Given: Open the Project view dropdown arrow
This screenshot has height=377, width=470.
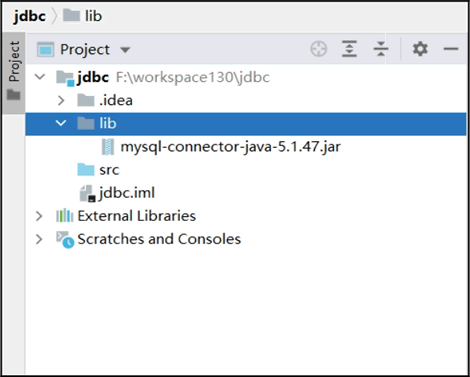Looking at the screenshot, I should click(x=125, y=50).
